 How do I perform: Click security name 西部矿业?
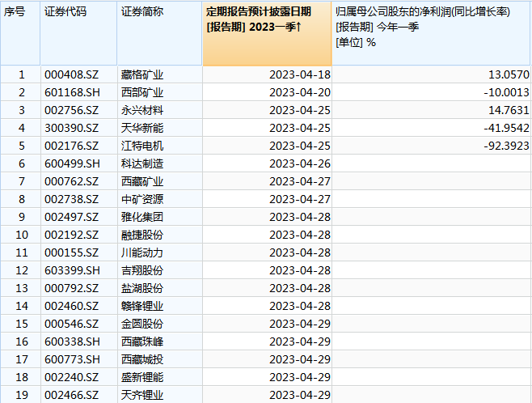coord(142,92)
